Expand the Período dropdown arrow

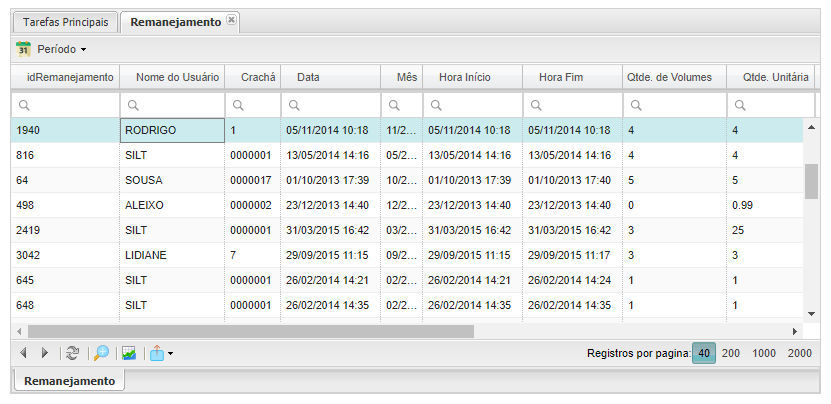coord(83,50)
